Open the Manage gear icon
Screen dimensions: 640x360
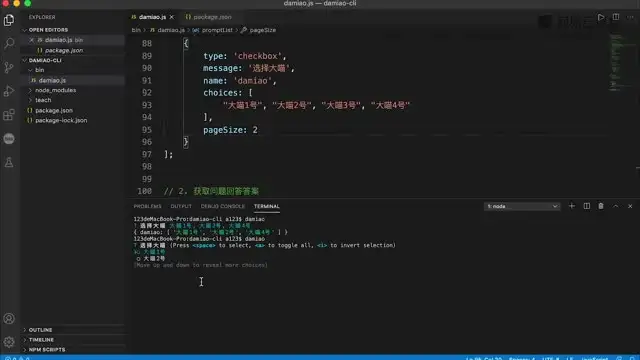9,342
